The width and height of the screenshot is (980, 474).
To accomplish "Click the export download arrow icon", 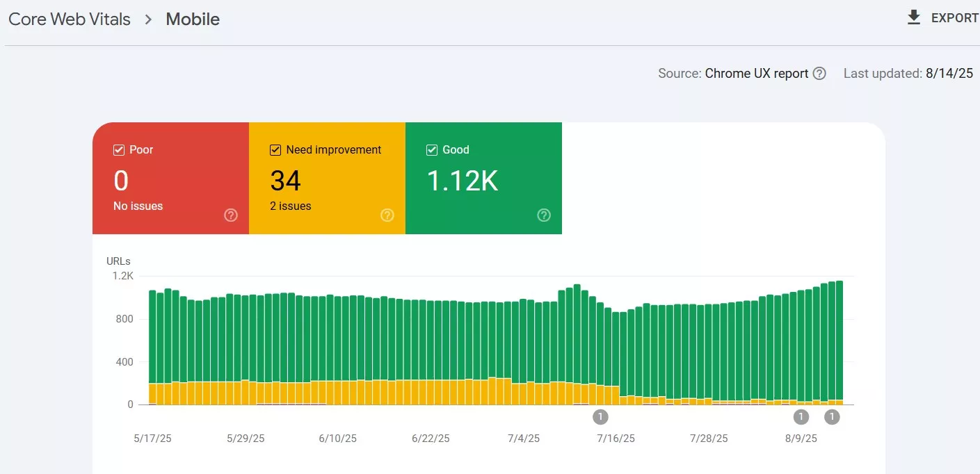I will [914, 17].
